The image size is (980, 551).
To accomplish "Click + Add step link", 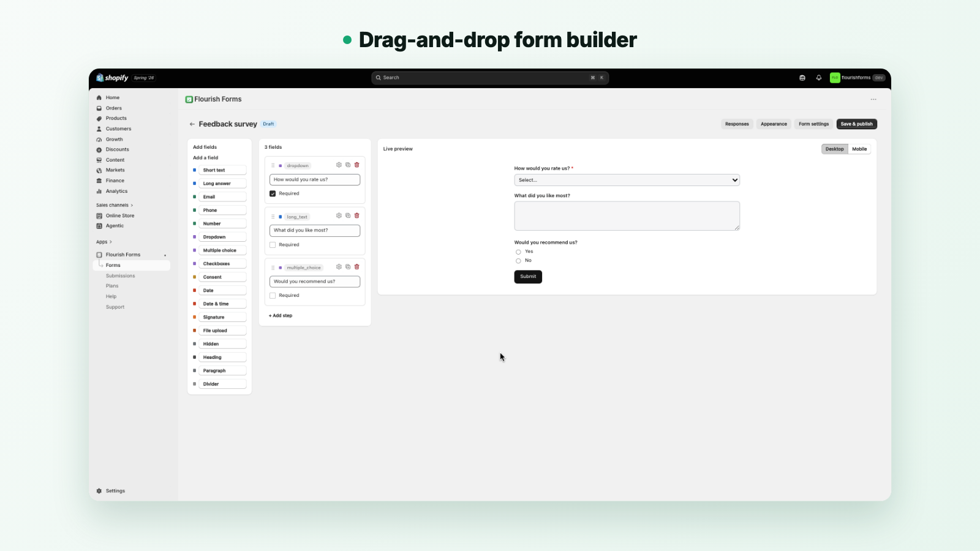I will point(281,316).
